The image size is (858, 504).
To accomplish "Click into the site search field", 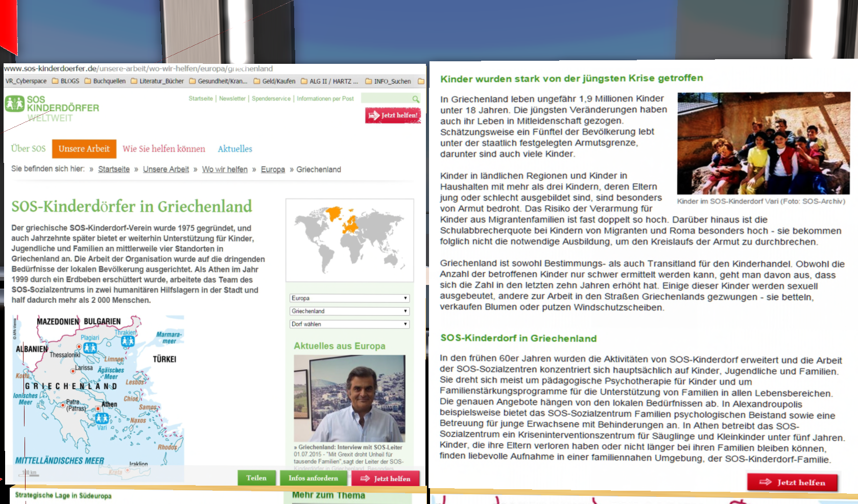I will point(386,99).
